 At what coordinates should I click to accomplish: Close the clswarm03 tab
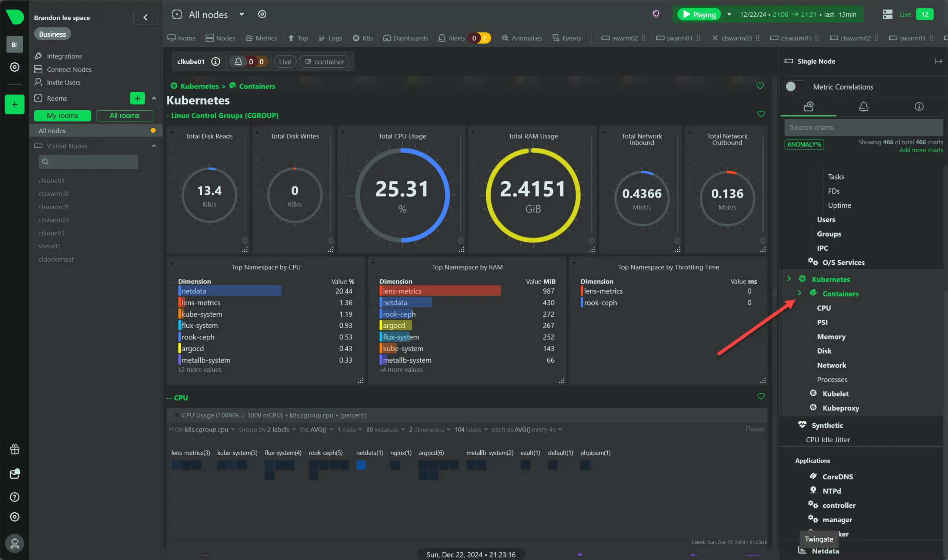(715, 38)
